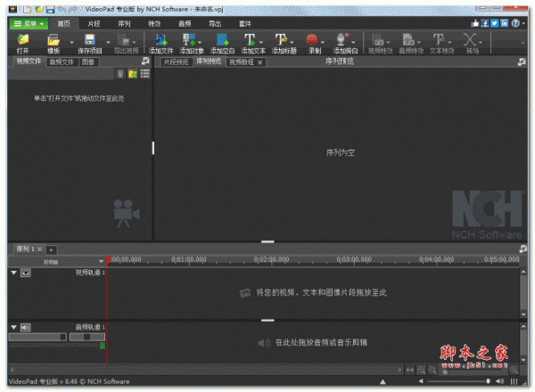Screen dimensions: 535x392
Task: Click the 添加标题 (Add Title) icon
Action: pos(282,40)
